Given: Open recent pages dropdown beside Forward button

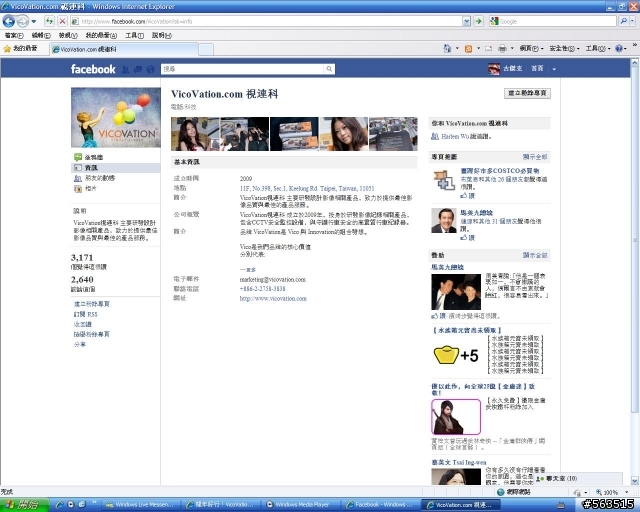Looking at the screenshot, I should [x=34, y=21].
